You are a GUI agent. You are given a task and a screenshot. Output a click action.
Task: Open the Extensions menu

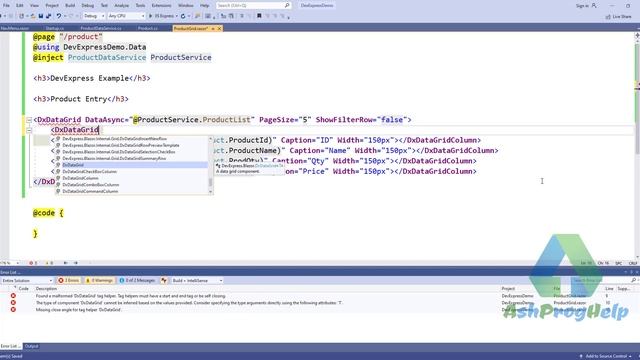161,6
